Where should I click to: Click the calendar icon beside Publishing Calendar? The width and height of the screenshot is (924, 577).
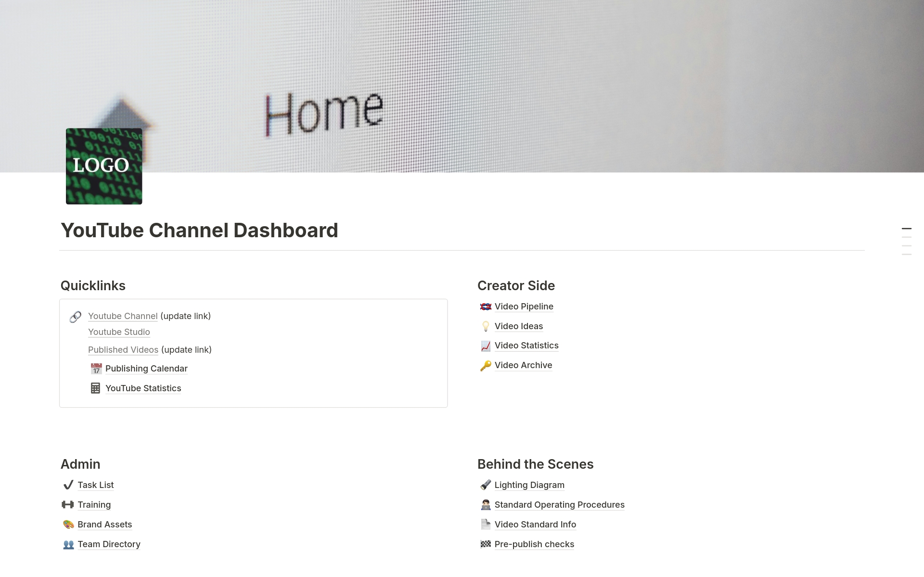tap(96, 369)
